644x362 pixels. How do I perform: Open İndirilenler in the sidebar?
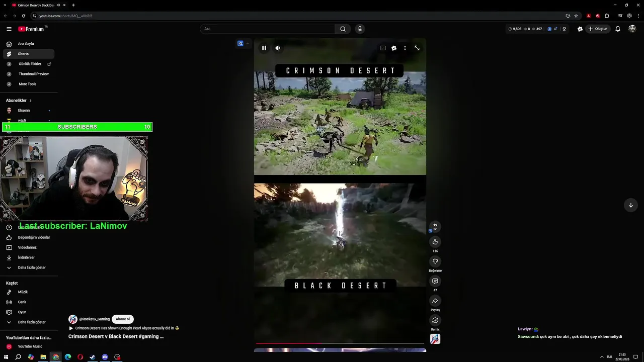[29, 257]
